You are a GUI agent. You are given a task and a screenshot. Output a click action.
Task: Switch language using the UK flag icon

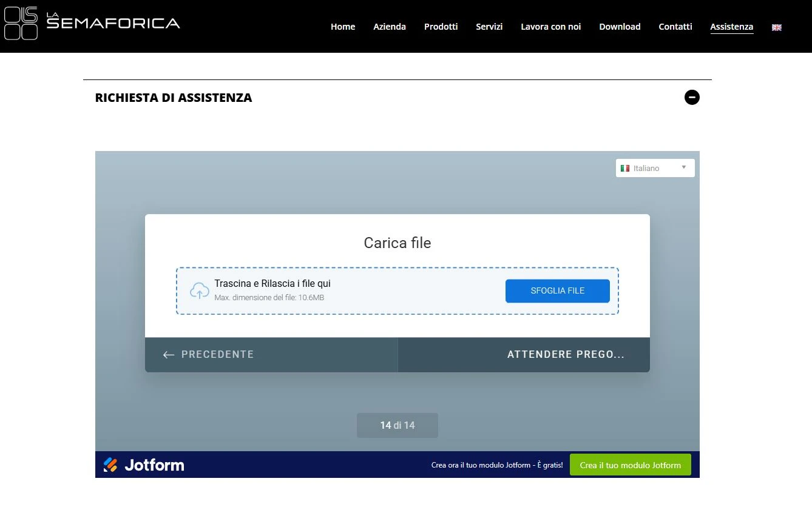[x=776, y=27]
